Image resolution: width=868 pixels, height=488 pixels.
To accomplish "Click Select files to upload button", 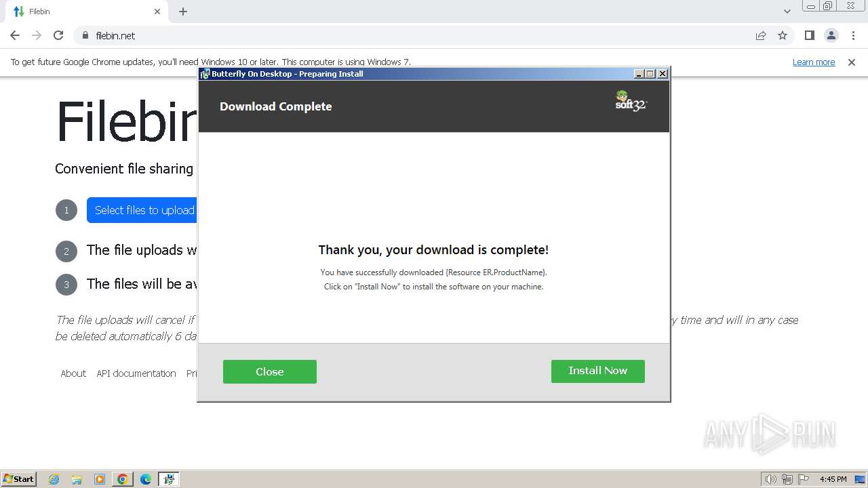I will pos(142,210).
